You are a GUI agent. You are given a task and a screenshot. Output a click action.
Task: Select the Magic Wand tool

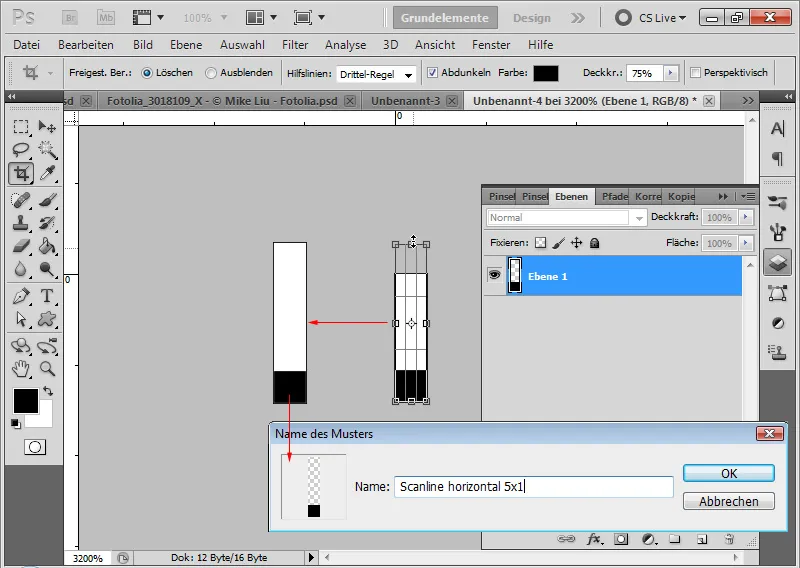coord(47,150)
